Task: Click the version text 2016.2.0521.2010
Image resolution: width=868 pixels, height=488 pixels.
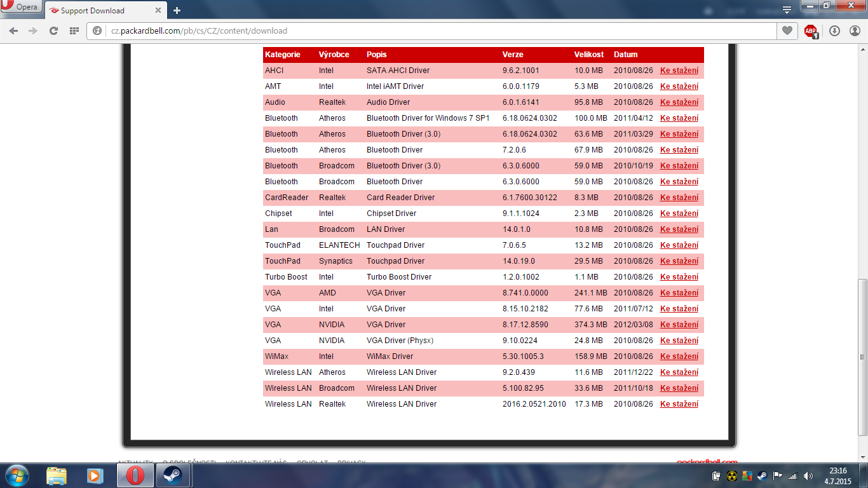Action: pyautogui.click(x=534, y=404)
